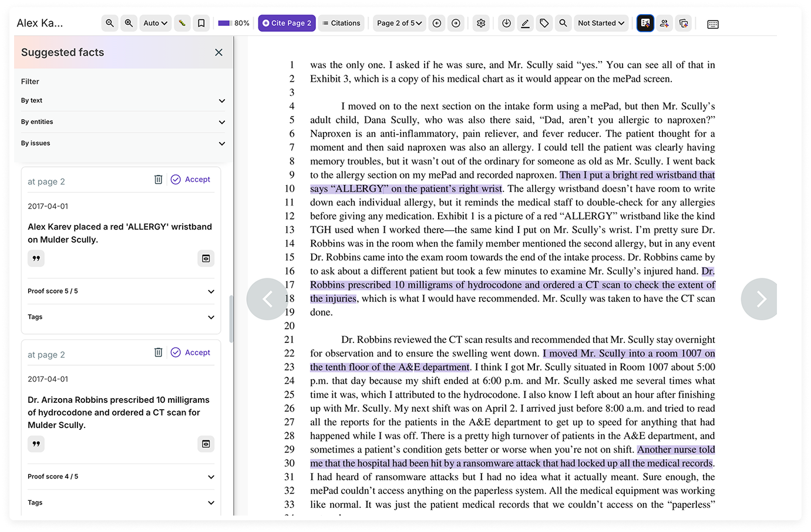Open the settings gear icon
The image size is (811, 532).
[481, 23]
